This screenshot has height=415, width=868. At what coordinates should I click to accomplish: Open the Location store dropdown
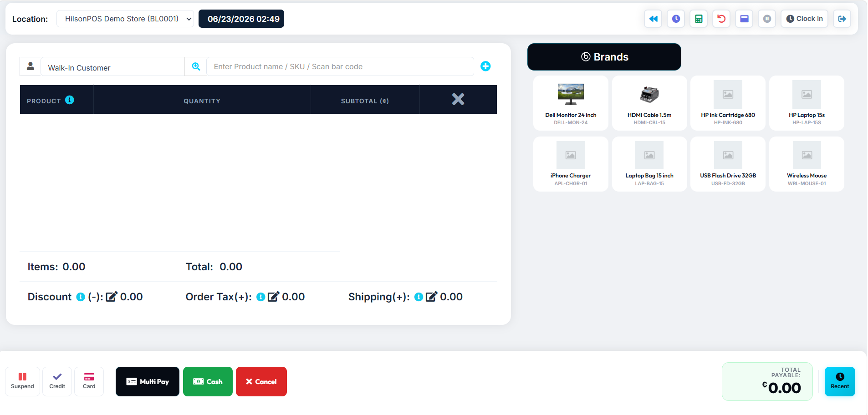tap(125, 19)
